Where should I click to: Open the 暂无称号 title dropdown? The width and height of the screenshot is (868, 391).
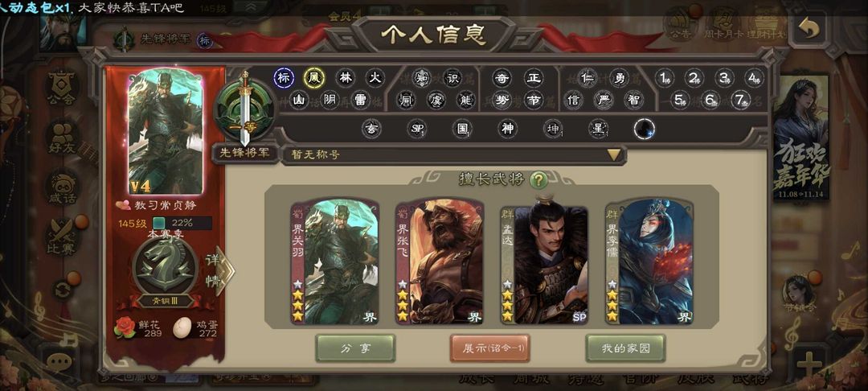454,154
